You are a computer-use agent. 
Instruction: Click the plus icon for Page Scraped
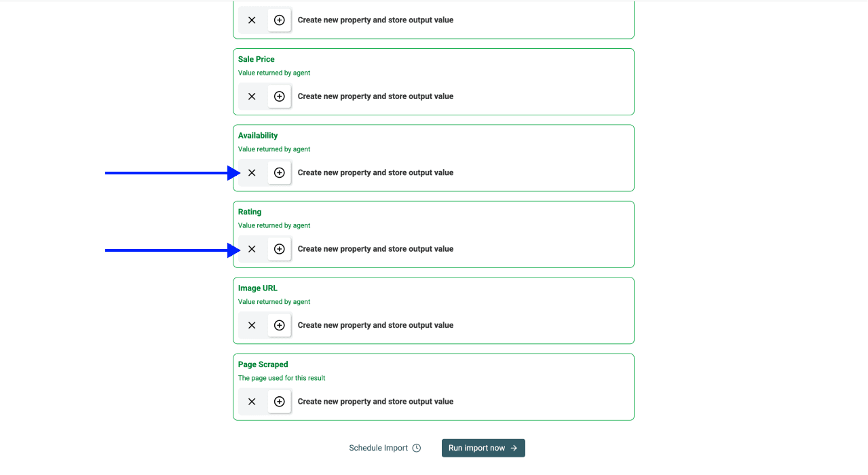click(279, 401)
